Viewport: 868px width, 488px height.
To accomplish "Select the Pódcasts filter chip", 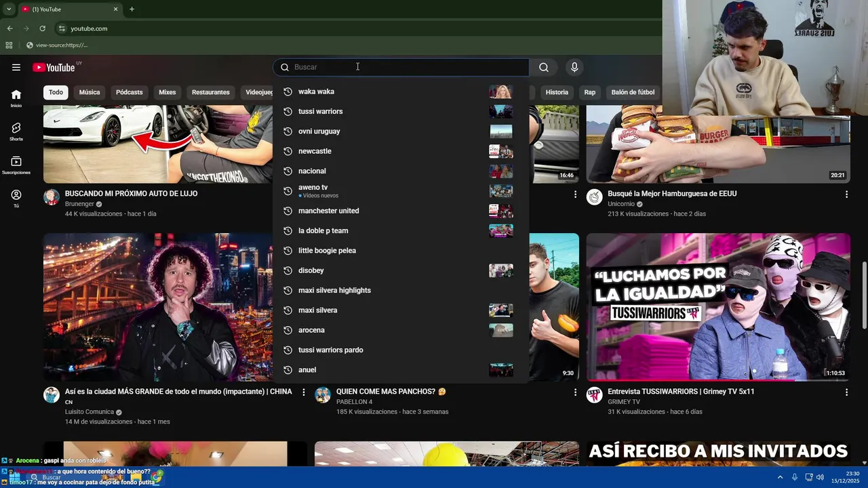I will 130,92.
